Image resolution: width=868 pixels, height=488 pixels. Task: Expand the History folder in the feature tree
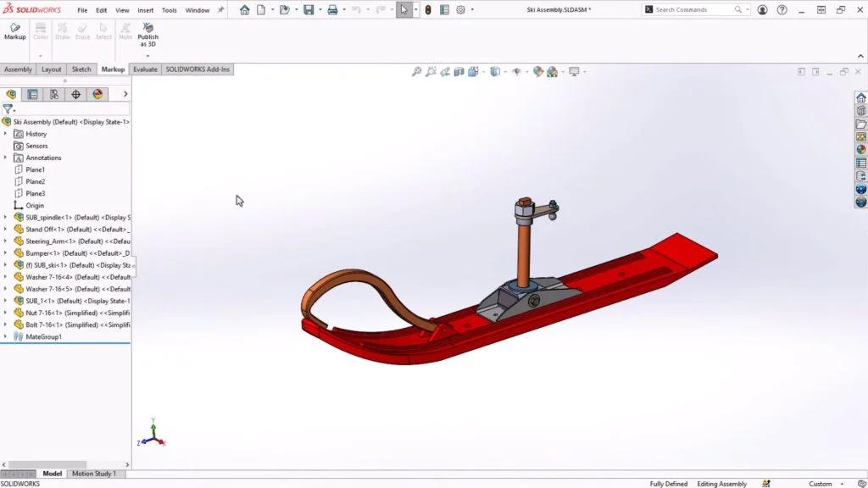(5, 133)
